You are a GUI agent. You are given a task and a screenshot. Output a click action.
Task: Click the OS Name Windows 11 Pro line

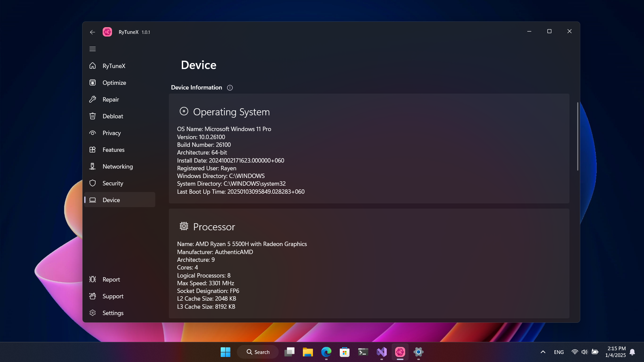coord(224,129)
